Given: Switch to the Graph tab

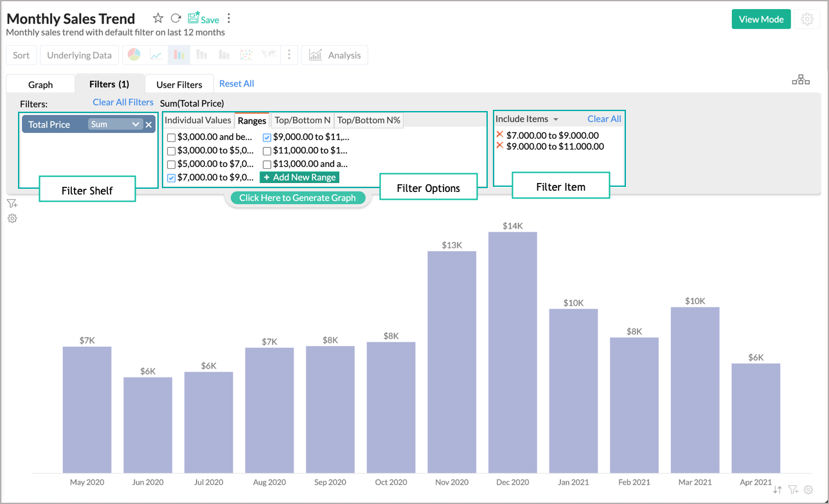Looking at the screenshot, I should click(x=40, y=83).
